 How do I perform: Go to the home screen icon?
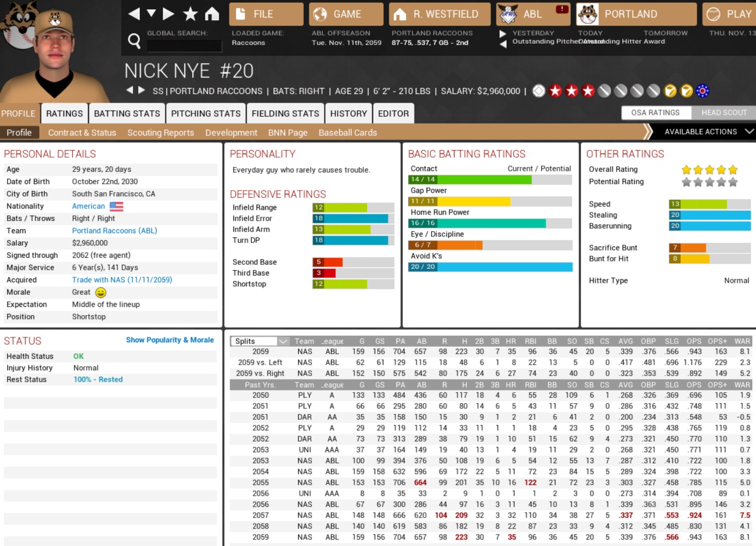[x=212, y=14]
